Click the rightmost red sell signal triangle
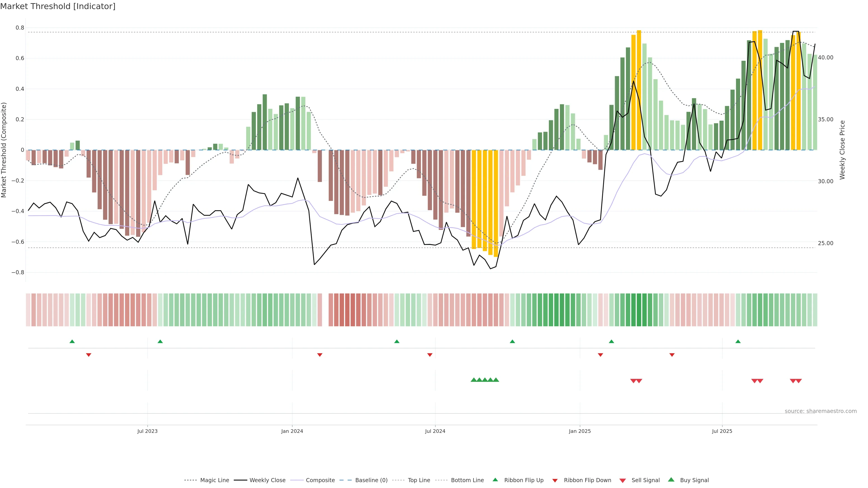Viewport: 868px width, 488px height. click(x=799, y=381)
